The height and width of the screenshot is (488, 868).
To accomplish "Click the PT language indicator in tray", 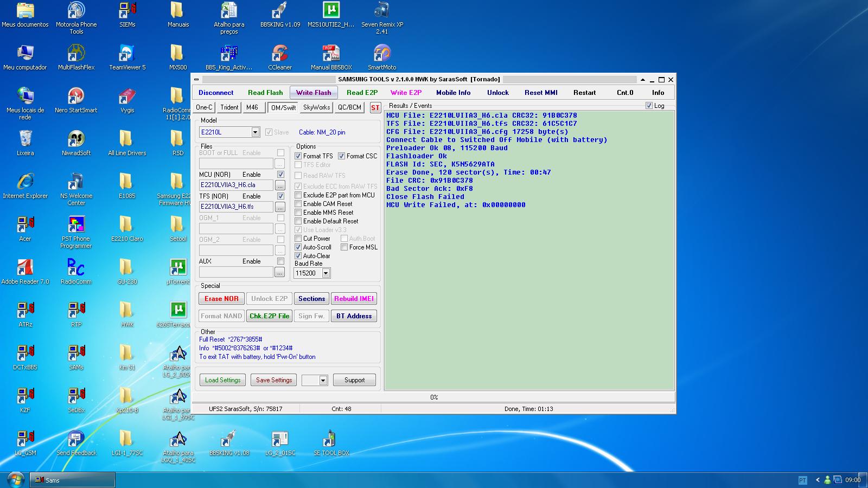I will coord(803,480).
